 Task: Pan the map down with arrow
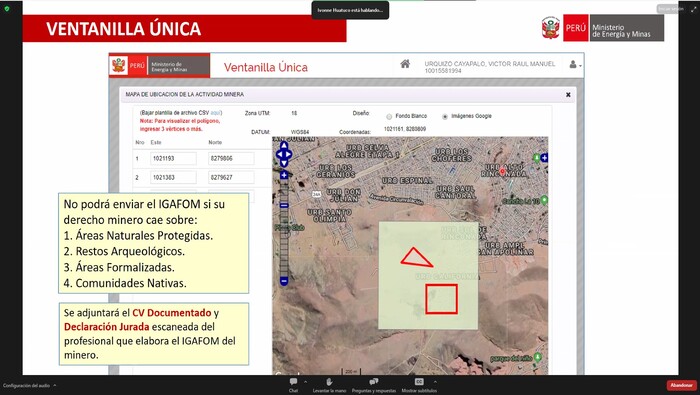pyautogui.click(x=284, y=164)
